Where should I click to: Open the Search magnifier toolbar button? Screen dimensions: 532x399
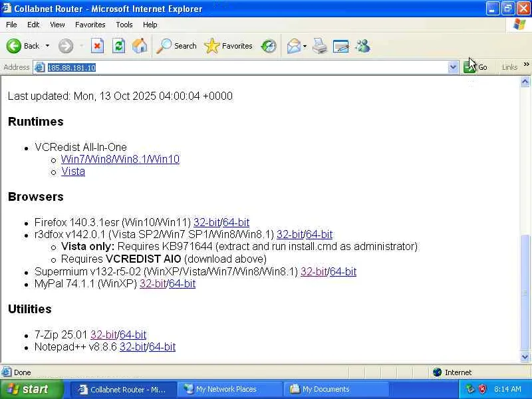coord(176,46)
